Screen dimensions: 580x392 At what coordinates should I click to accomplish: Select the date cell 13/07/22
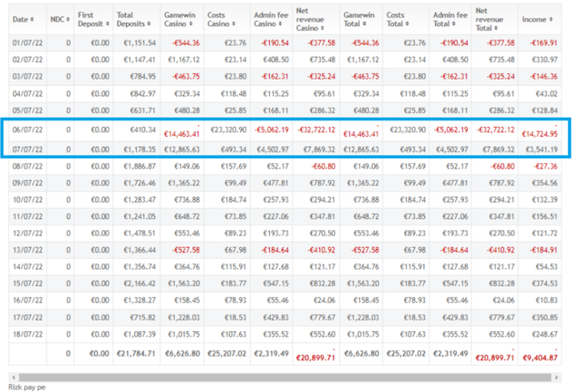tap(28, 250)
